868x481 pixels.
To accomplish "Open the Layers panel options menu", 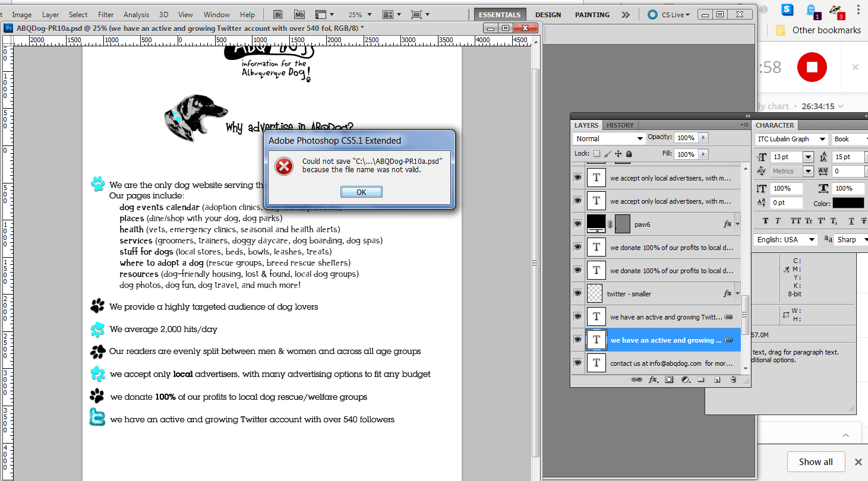I will click(x=745, y=125).
